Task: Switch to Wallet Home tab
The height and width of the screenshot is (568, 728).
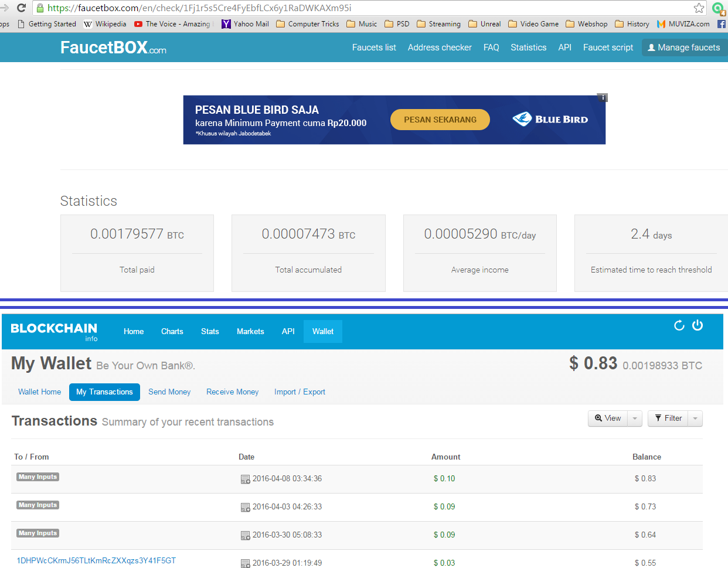Action: [x=39, y=392]
